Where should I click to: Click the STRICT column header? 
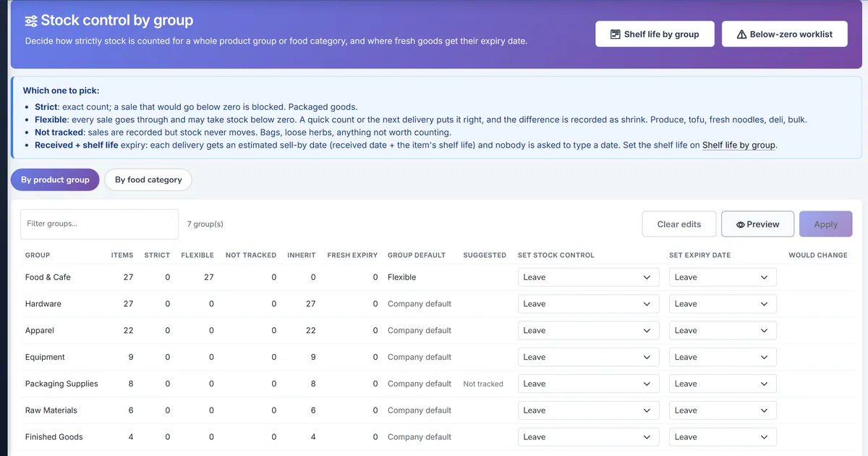coord(157,255)
